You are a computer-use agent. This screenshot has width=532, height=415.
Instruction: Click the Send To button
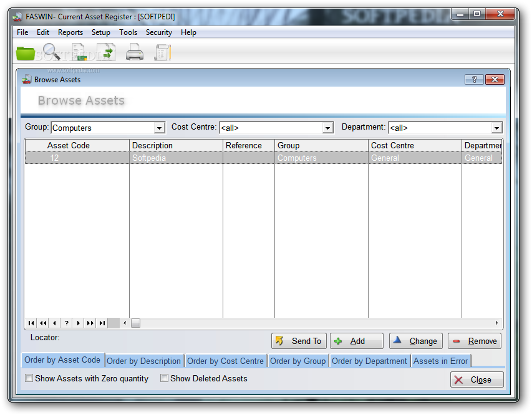pos(299,341)
